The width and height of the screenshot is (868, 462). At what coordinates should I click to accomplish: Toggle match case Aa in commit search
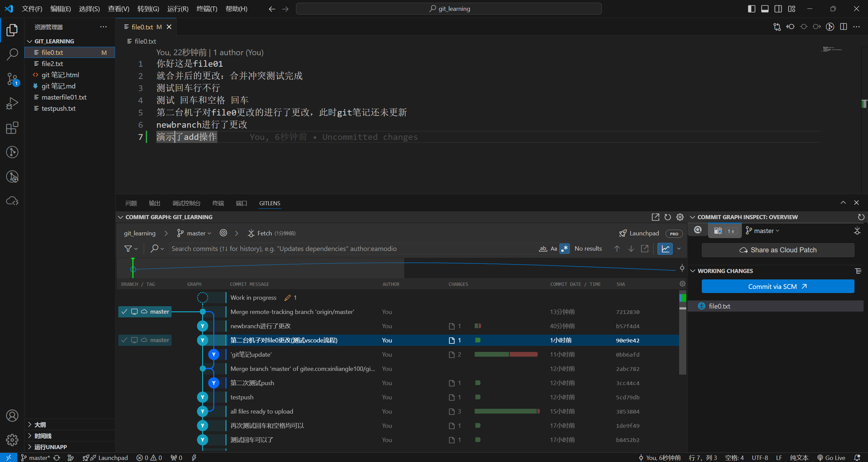(554, 249)
